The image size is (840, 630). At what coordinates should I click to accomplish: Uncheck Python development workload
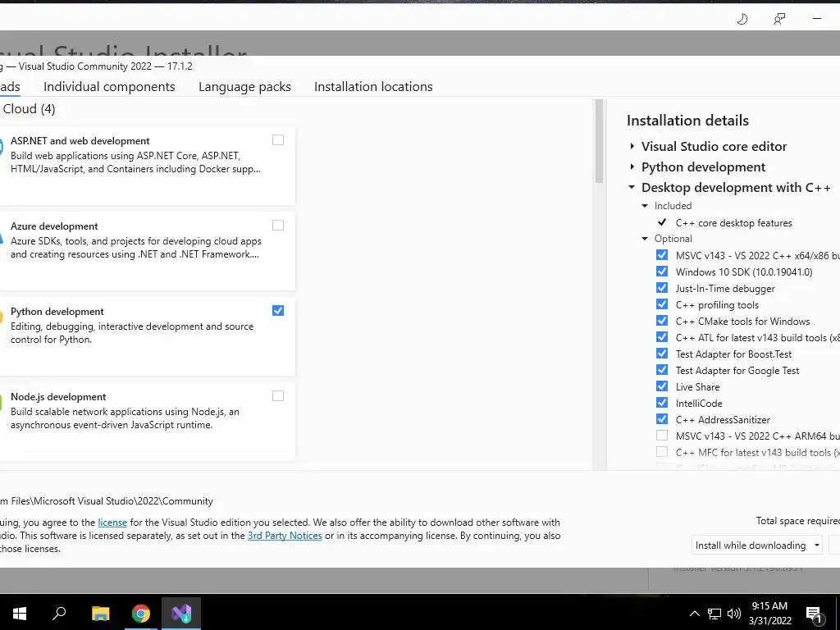[278, 310]
